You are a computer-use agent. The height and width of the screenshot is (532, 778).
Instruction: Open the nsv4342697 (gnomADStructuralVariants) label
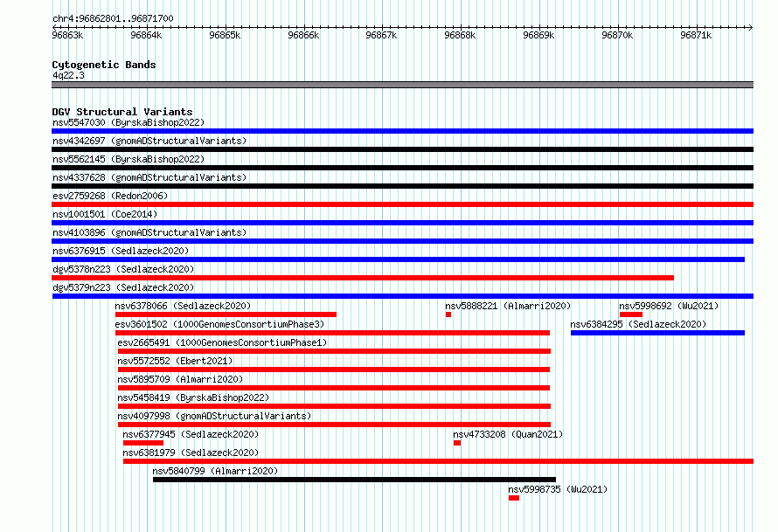click(x=149, y=141)
